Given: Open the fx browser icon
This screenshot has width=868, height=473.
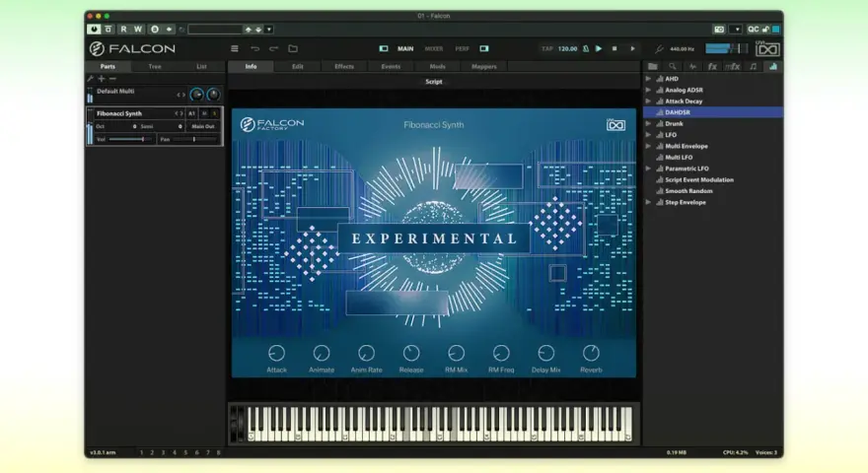Looking at the screenshot, I should [x=712, y=66].
